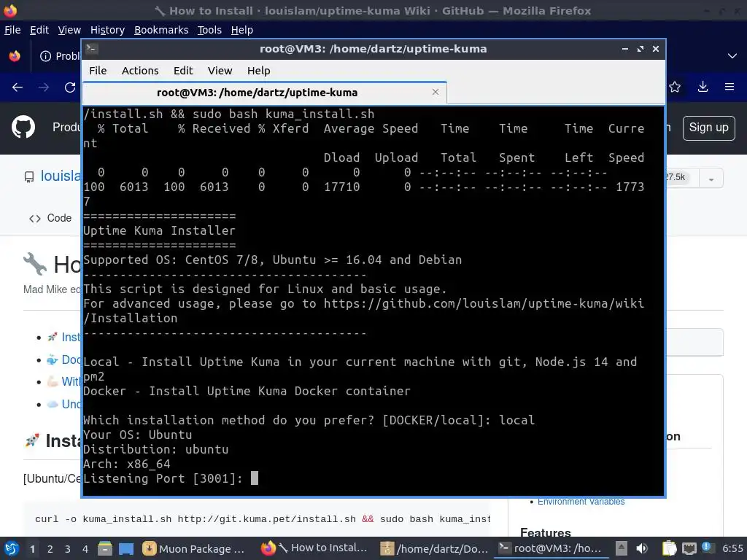Open the update notifier tray icon

coord(707,548)
